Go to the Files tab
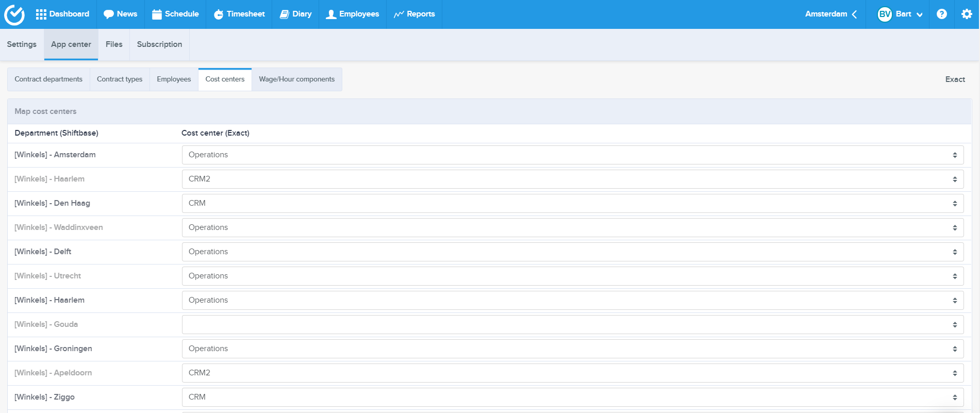Viewport: 980px width, 413px height. (x=114, y=44)
